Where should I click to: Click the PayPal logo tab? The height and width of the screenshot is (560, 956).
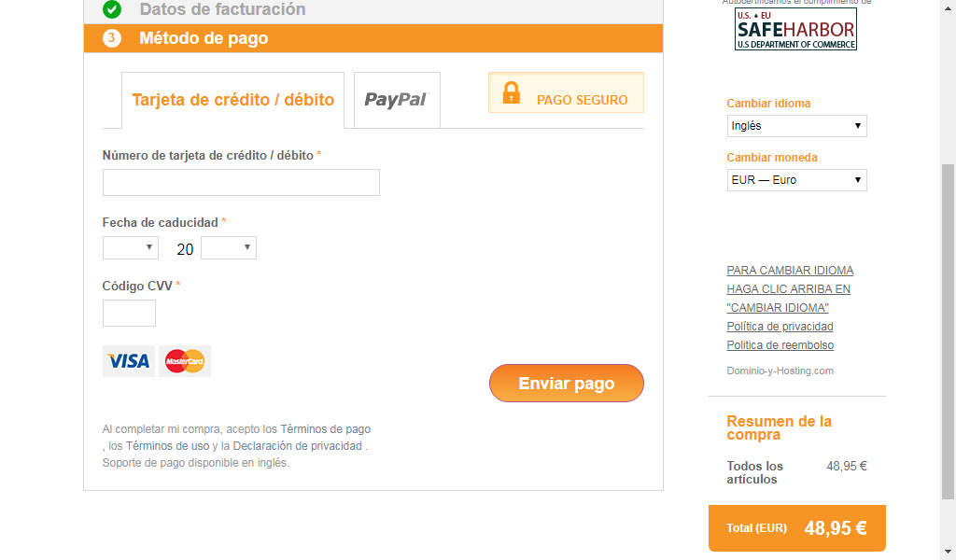[397, 100]
